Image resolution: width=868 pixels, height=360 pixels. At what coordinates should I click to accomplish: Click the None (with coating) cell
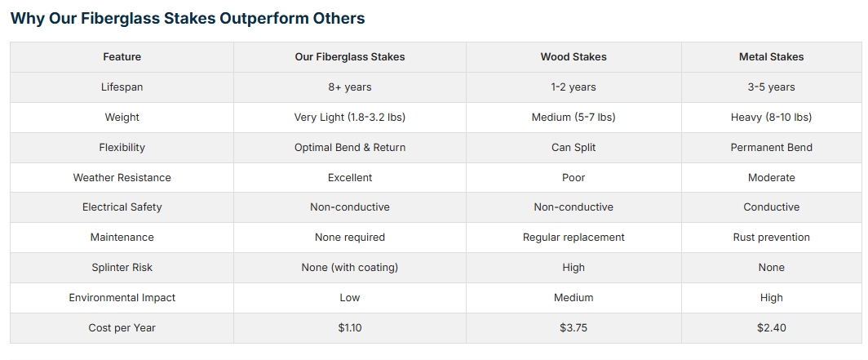tap(349, 268)
